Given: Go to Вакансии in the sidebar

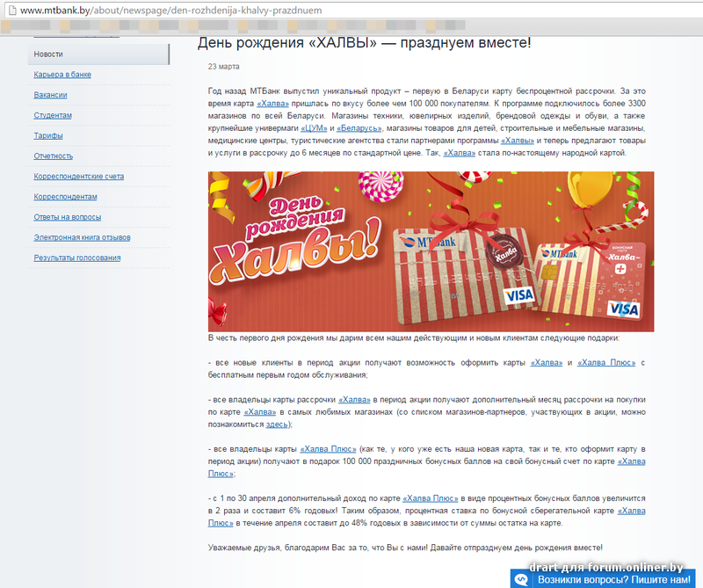Looking at the screenshot, I should click(x=50, y=95).
